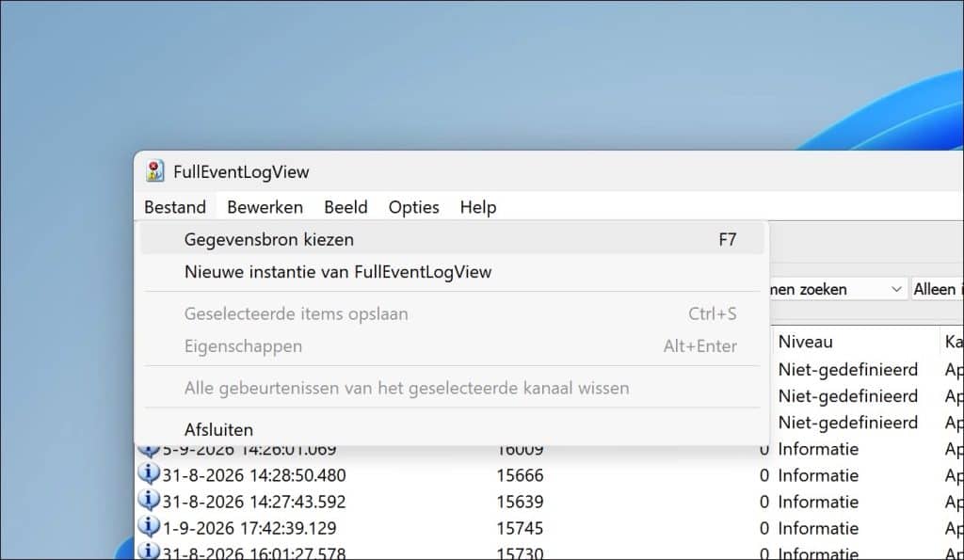Click record ID 15666

pyautogui.click(x=520, y=475)
